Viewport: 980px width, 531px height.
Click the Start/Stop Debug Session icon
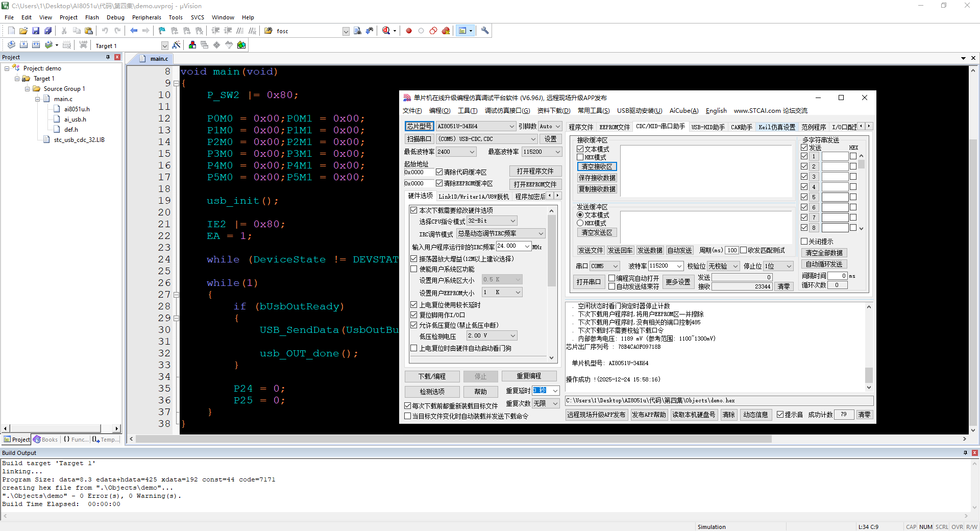tap(386, 31)
